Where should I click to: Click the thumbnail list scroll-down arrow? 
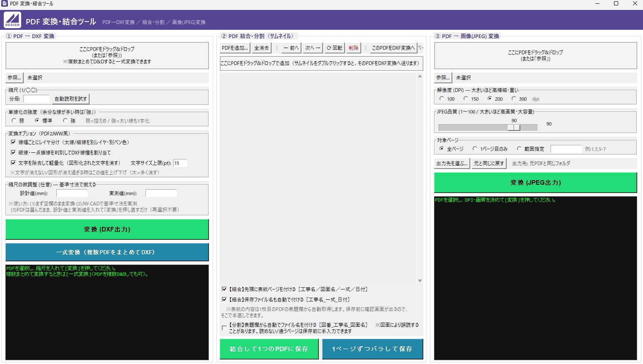coord(420,281)
